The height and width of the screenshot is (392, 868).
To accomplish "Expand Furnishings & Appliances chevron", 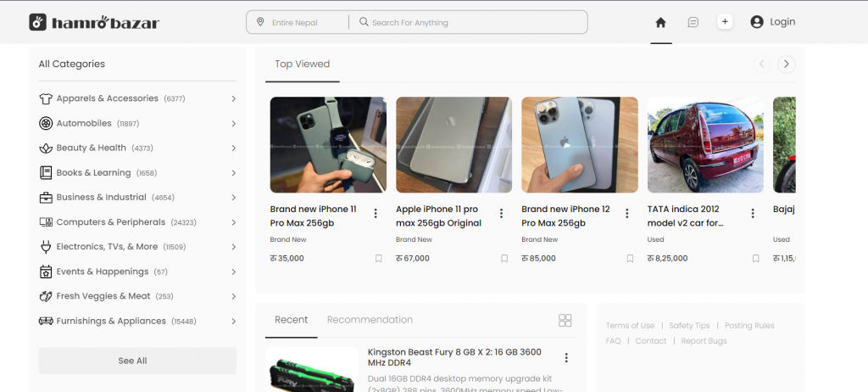I will tap(234, 321).
